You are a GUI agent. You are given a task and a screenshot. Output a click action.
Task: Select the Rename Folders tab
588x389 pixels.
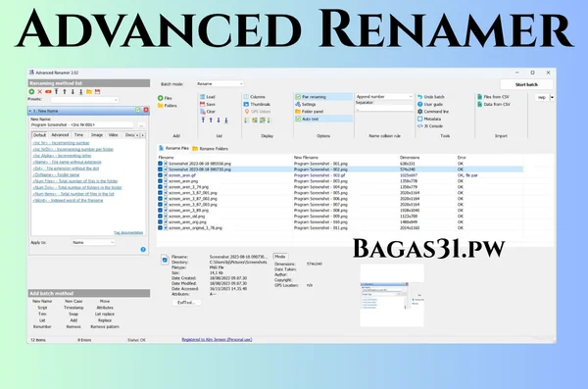point(210,149)
